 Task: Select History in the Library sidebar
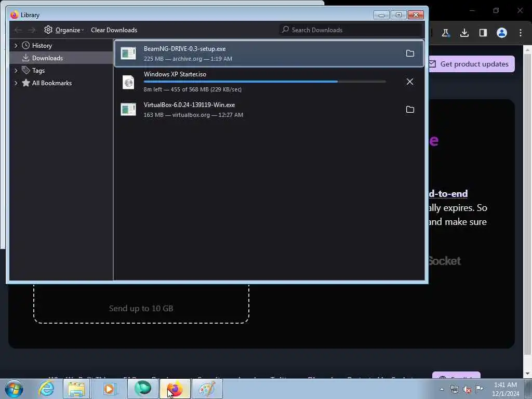coord(42,46)
